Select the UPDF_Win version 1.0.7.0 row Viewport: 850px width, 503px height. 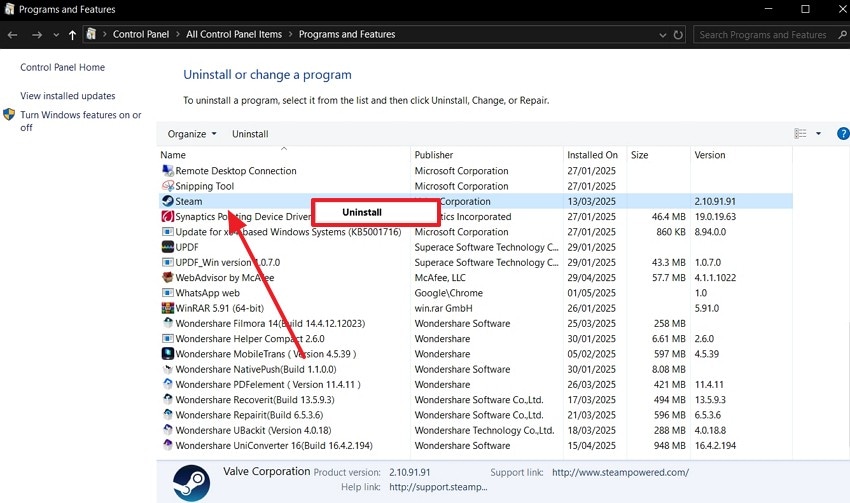tap(475, 262)
